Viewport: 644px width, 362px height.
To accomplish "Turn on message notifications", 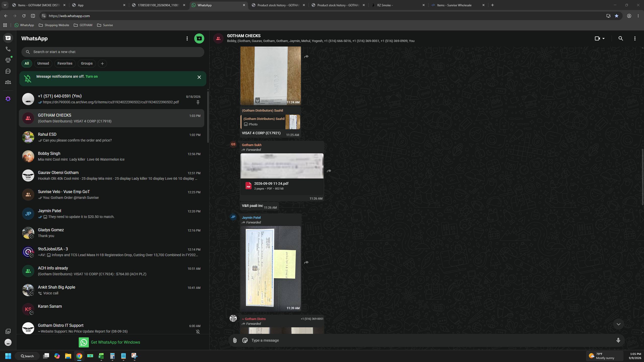I will tap(92, 76).
